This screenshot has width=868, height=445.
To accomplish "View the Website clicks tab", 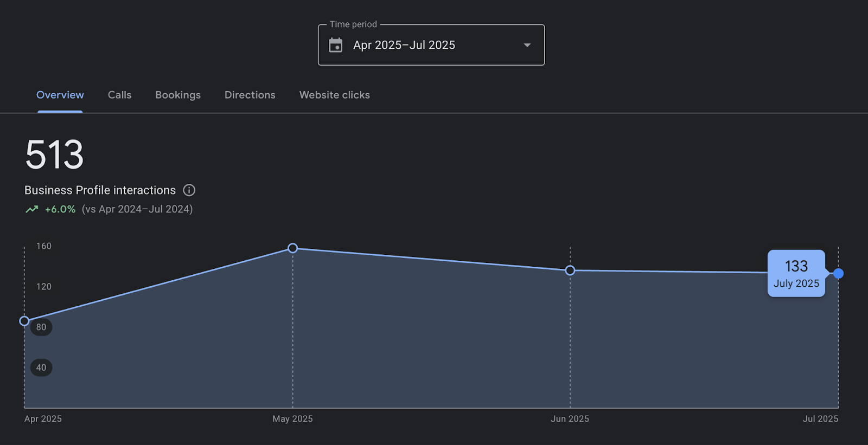I will [x=334, y=95].
